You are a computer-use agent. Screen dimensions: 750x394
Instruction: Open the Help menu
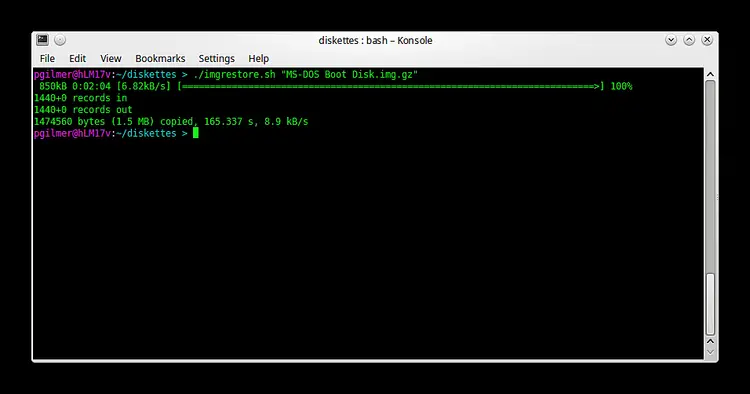[258, 58]
